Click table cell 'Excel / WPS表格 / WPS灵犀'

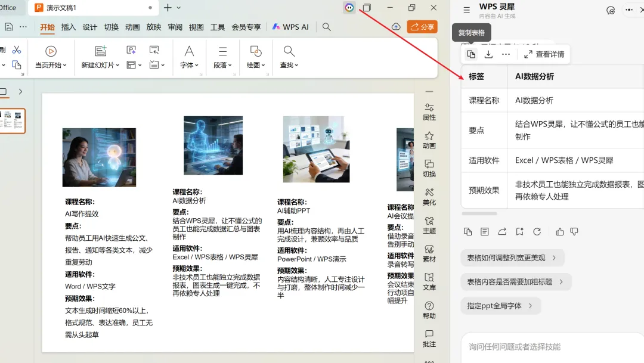click(x=564, y=160)
